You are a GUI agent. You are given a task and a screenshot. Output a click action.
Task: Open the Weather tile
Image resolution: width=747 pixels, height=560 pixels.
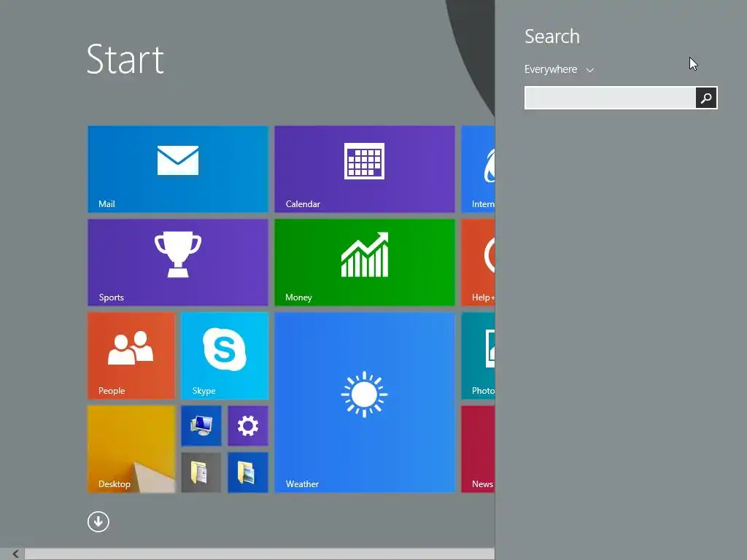(365, 402)
